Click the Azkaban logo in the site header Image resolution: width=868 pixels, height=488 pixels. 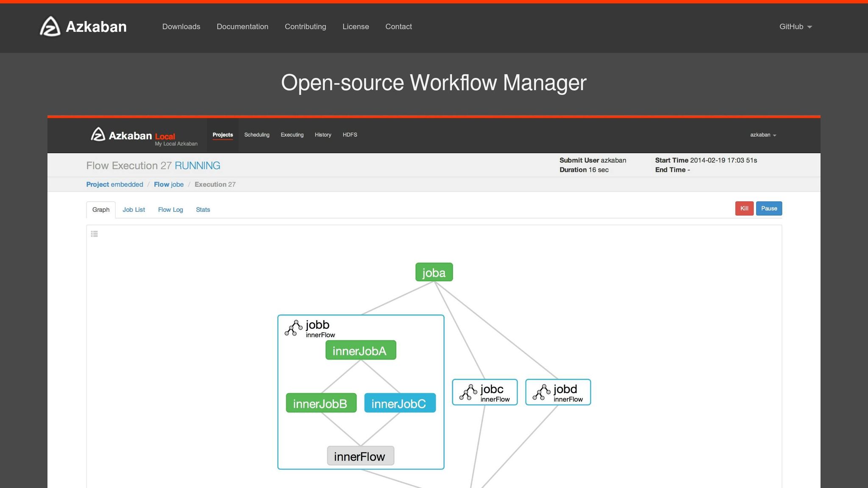pos(83,26)
